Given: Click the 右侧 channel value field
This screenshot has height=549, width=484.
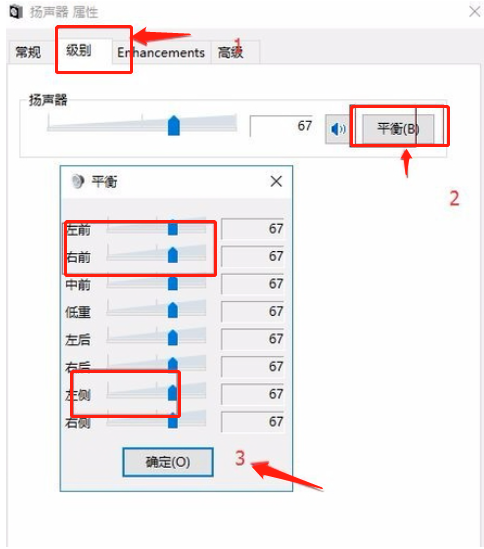Looking at the screenshot, I should coord(253,422).
